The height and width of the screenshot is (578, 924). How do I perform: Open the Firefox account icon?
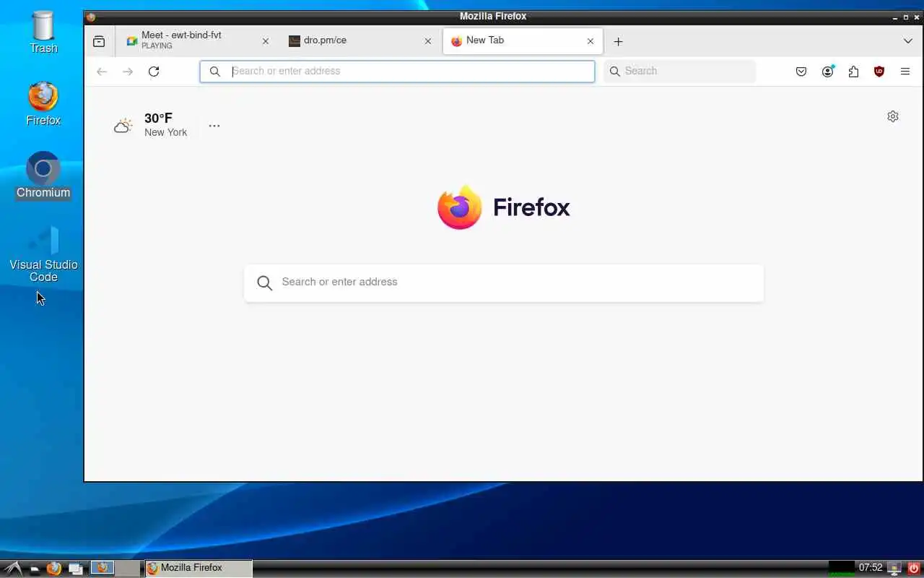pyautogui.click(x=827, y=72)
